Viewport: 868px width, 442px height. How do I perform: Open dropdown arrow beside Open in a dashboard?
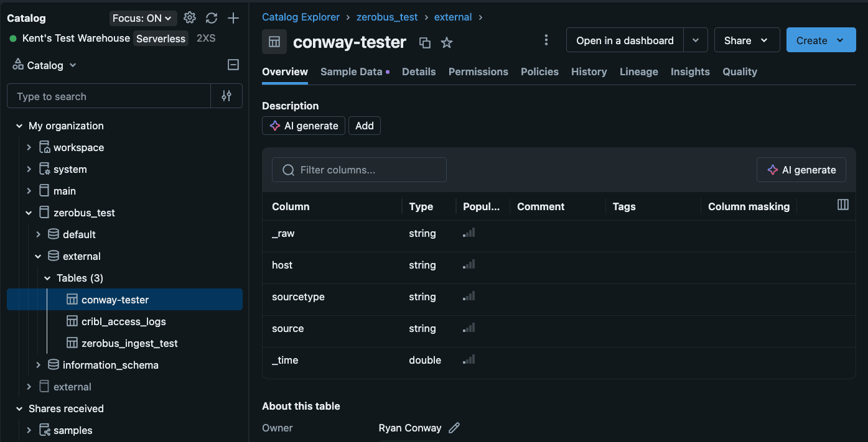click(x=696, y=40)
